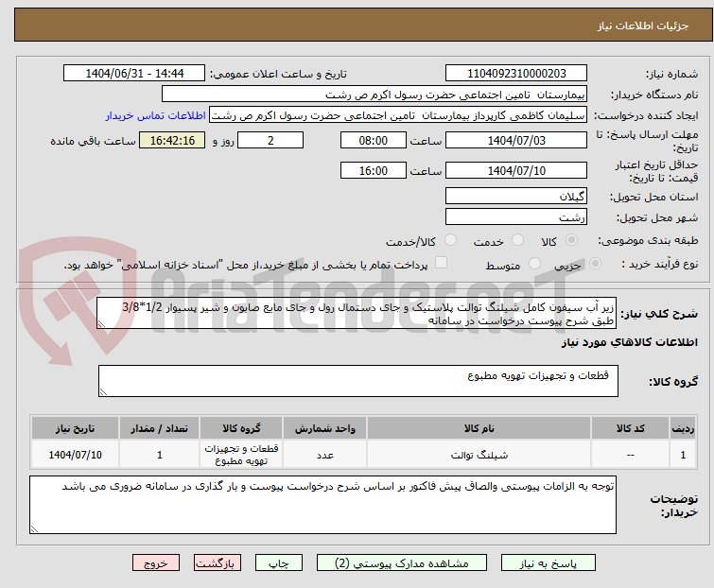This screenshot has width=714, height=588.
Task: Click the goods group 'قطعات و تجهیزات تهویه مطبوع' box
Action: tap(357, 381)
